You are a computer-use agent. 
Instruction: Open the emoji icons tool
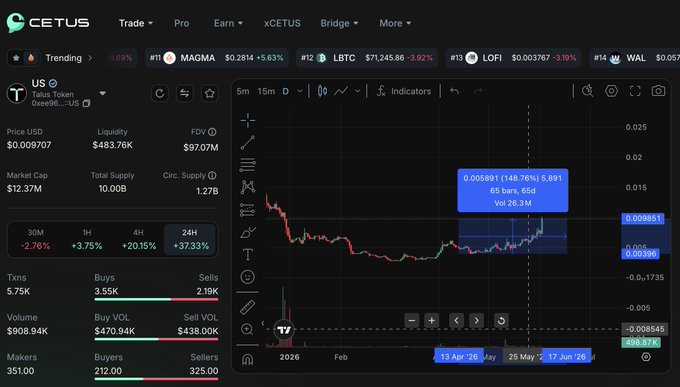(x=248, y=277)
